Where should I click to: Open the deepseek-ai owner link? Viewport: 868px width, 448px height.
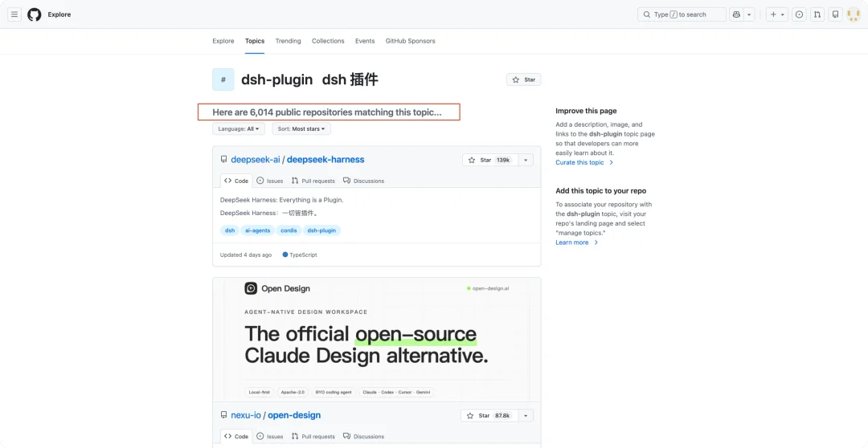point(256,159)
